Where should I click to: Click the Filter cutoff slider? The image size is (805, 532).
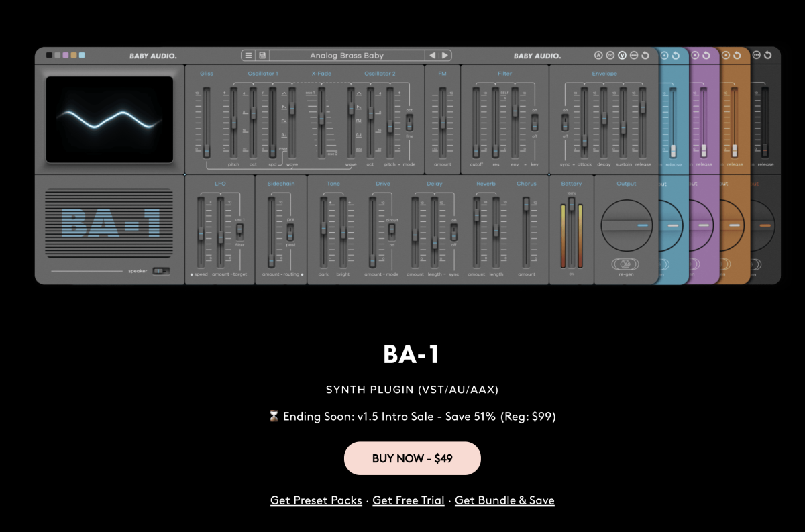coord(476,122)
